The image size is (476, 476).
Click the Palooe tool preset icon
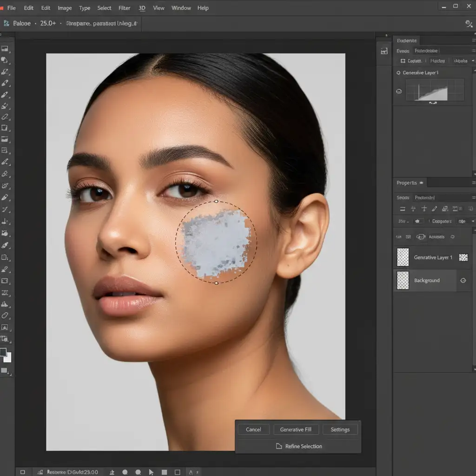click(x=7, y=23)
